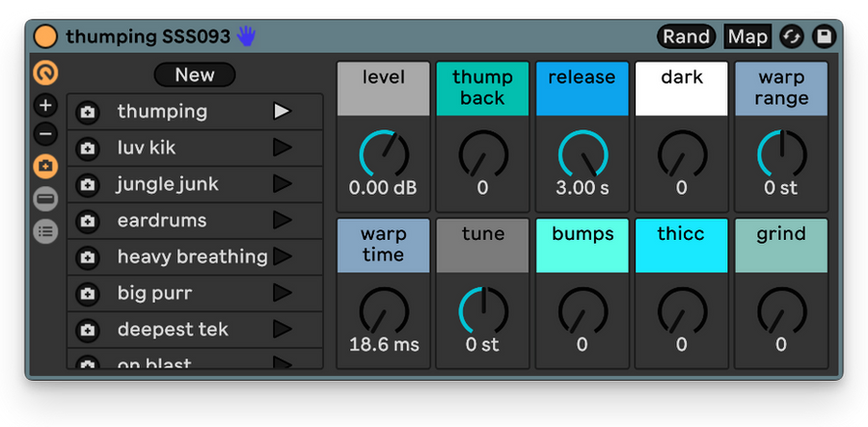Click the grey minus collapse icon in sidebar
Viewport: 868px width, 427px height.
pos(45,199)
